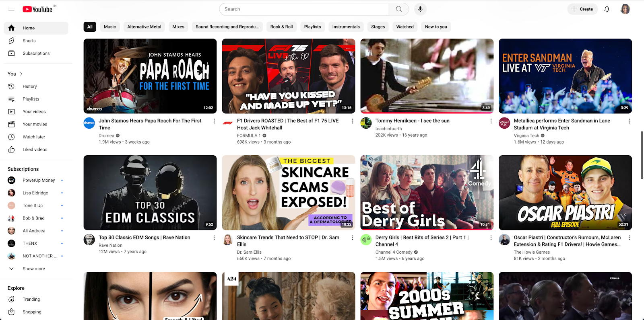Select the Rock & Roll chip
644x320 pixels.
click(281, 27)
